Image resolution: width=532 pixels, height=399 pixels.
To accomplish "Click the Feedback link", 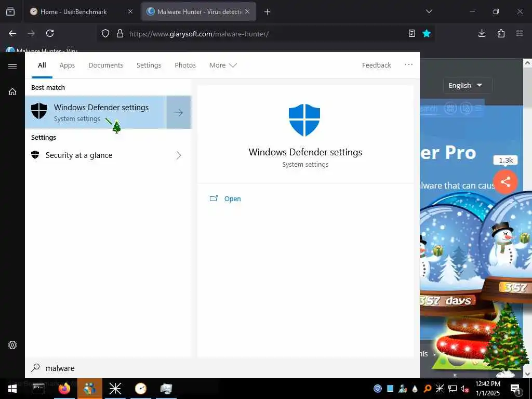I will coord(377,65).
